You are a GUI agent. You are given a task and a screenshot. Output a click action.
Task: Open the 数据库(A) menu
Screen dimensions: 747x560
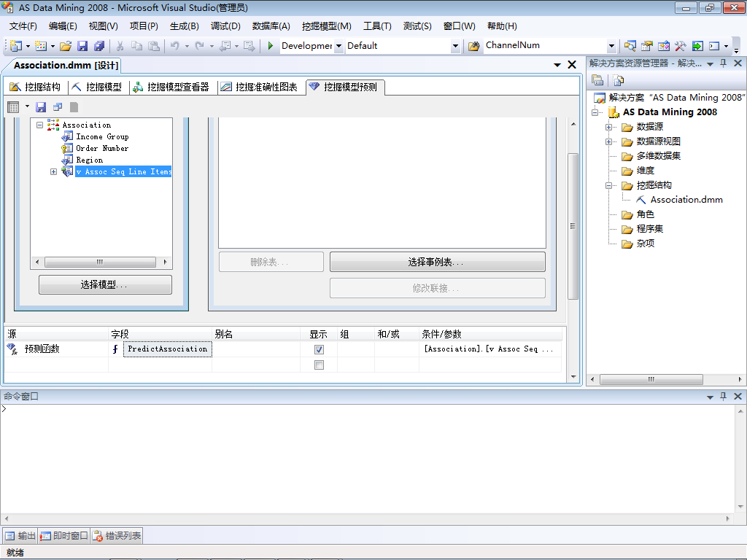[x=271, y=26]
